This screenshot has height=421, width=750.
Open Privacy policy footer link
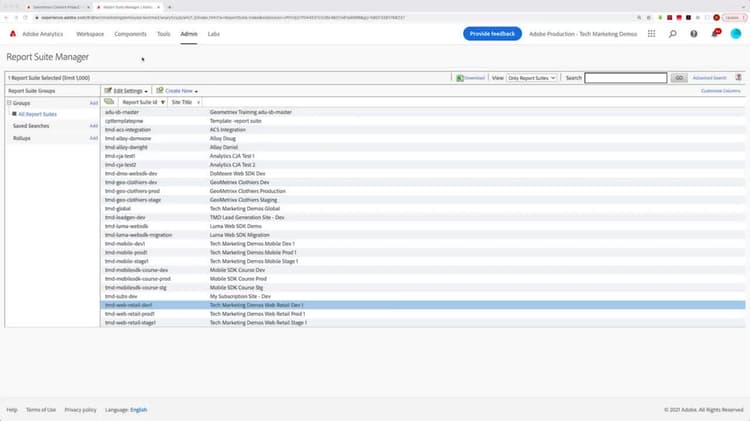click(80, 410)
